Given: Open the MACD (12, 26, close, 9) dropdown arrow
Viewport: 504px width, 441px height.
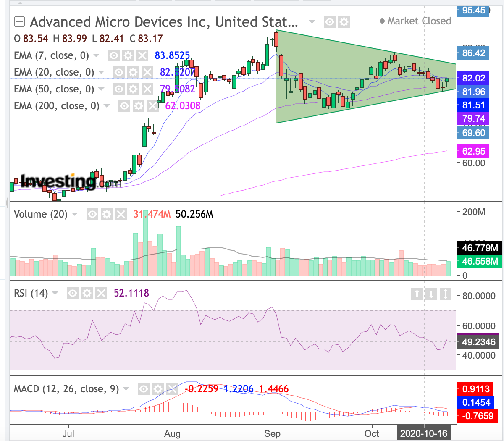Looking at the screenshot, I should click(x=126, y=389).
